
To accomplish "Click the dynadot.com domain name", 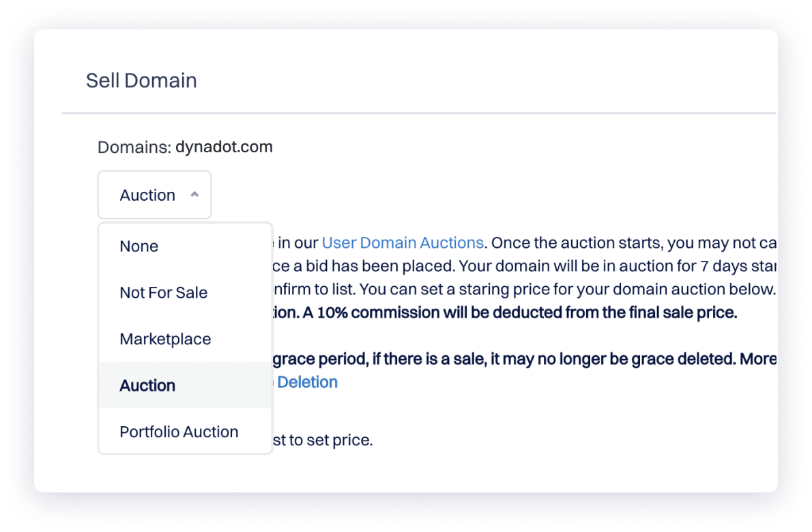I will click(224, 146).
